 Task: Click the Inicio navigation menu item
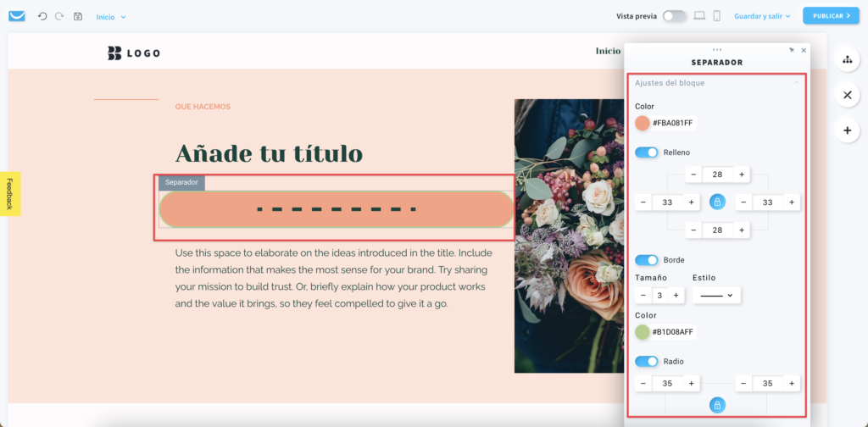point(608,51)
